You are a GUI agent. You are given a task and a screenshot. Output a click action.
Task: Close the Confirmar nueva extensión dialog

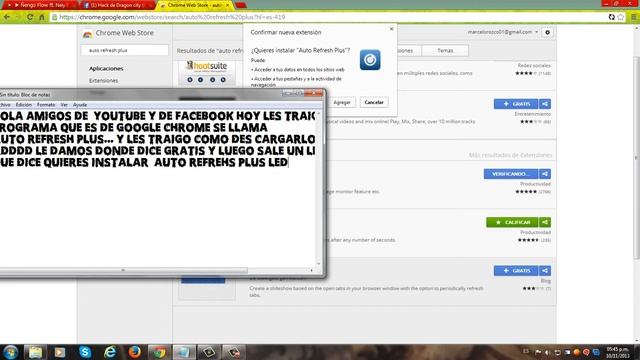tap(391, 29)
